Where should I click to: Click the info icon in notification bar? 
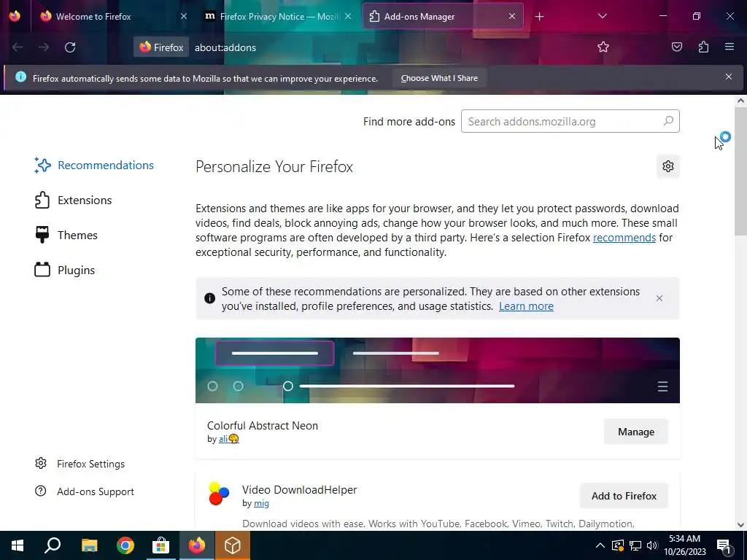click(20, 77)
